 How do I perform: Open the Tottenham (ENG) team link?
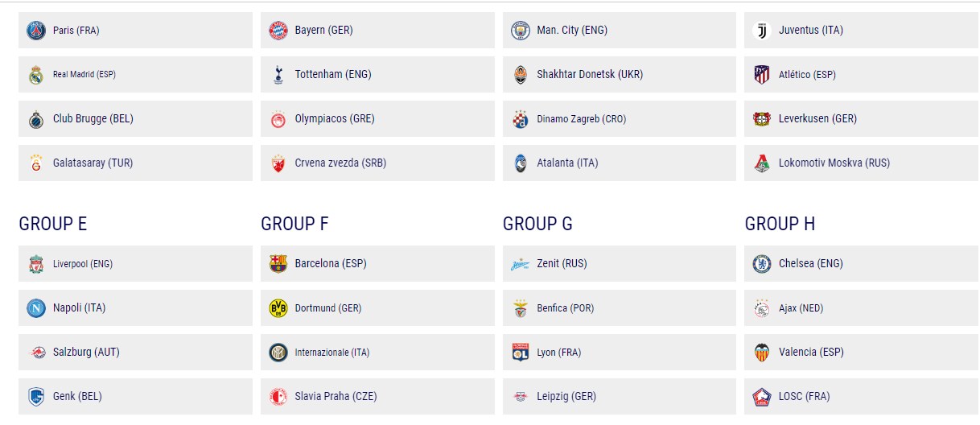377,75
